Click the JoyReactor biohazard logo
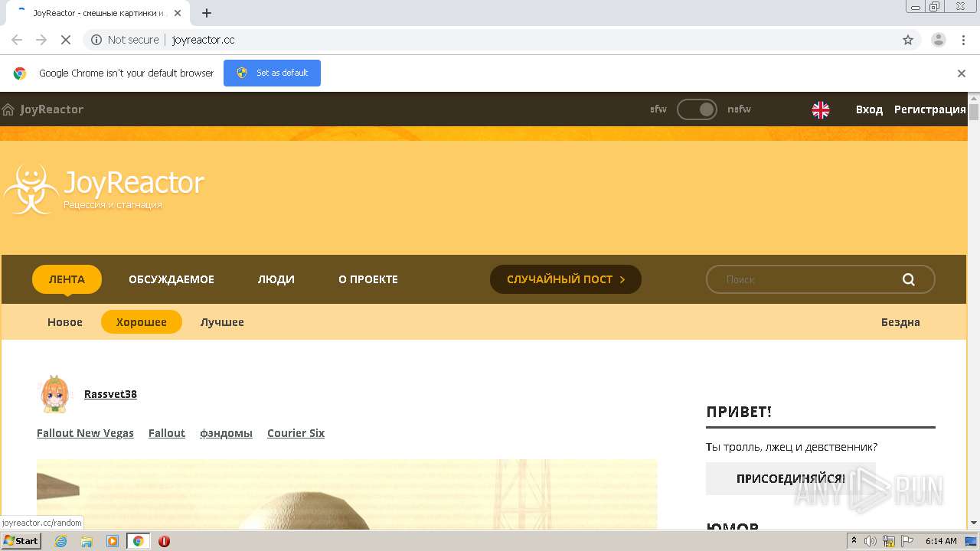 point(31,189)
